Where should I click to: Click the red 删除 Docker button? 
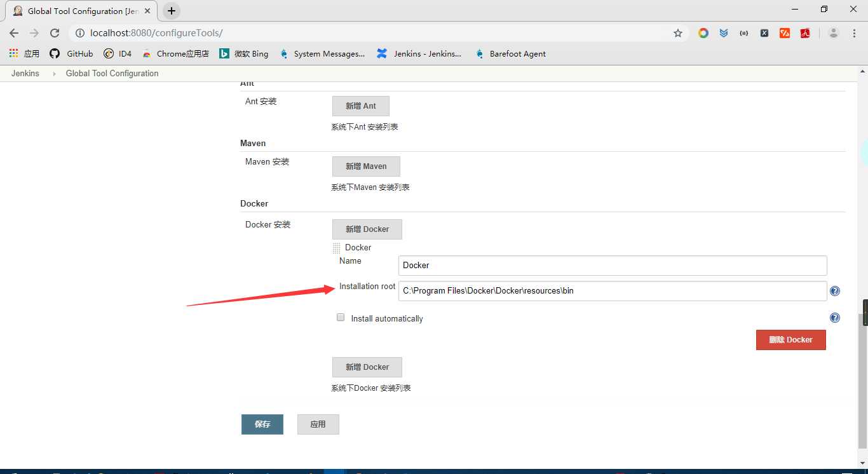791,339
